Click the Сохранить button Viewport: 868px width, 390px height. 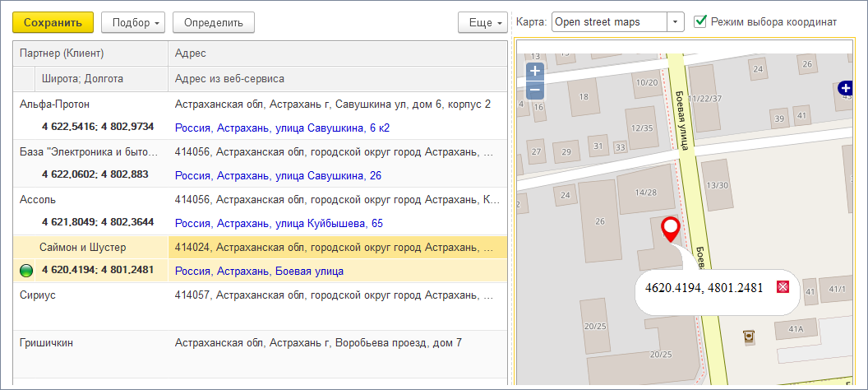tap(53, 22)
